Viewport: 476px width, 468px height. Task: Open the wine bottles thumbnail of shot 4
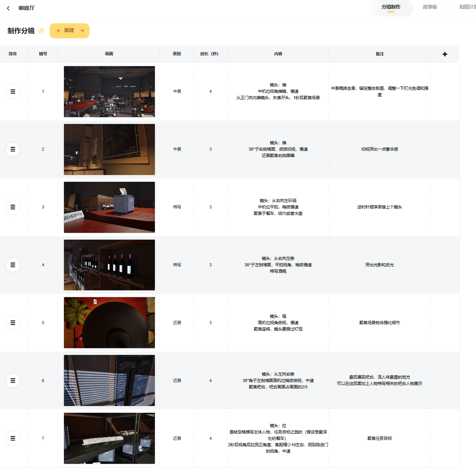click(x=109, y=265)
